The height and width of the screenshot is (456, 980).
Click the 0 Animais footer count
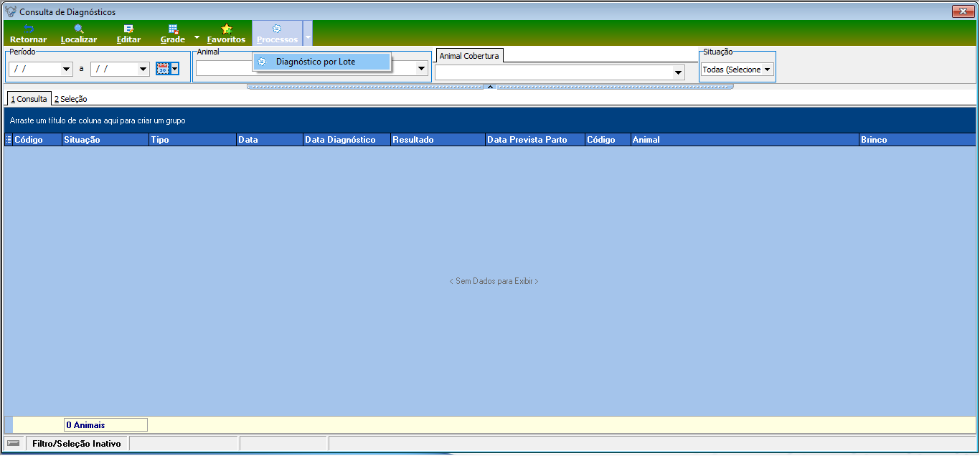(105, 425)
